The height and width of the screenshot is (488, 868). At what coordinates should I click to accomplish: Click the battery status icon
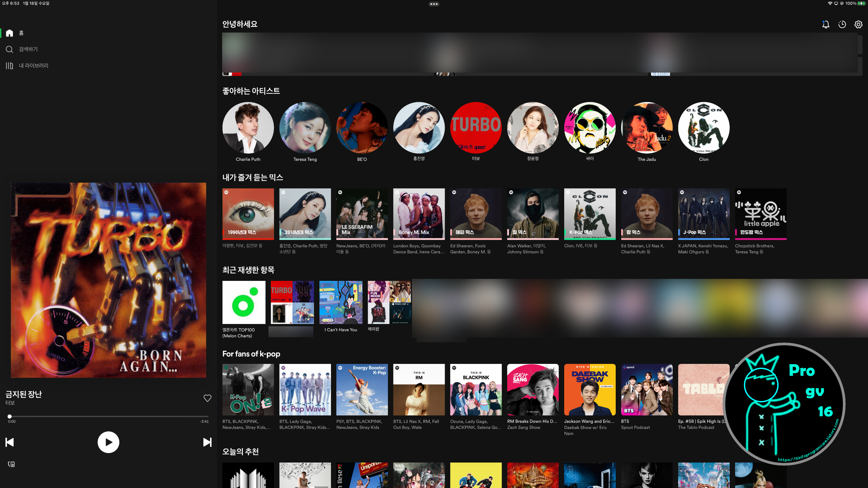click(x=862, y=3)
